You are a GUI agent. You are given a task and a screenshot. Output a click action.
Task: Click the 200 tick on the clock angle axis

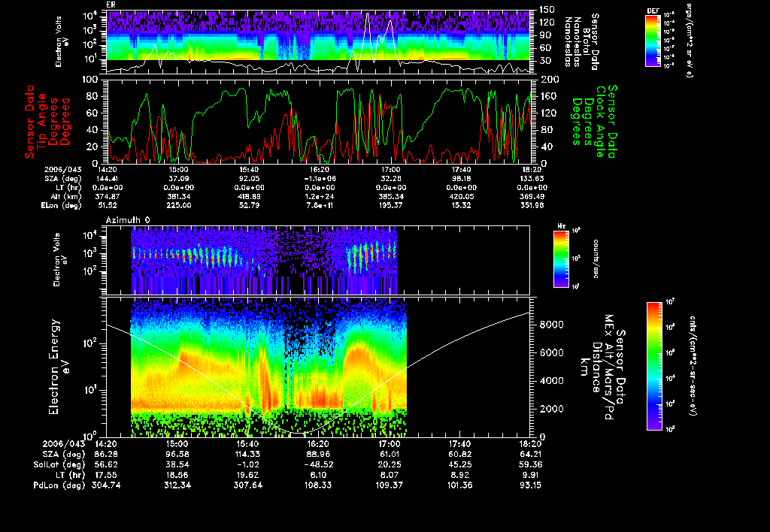[549, 80]
